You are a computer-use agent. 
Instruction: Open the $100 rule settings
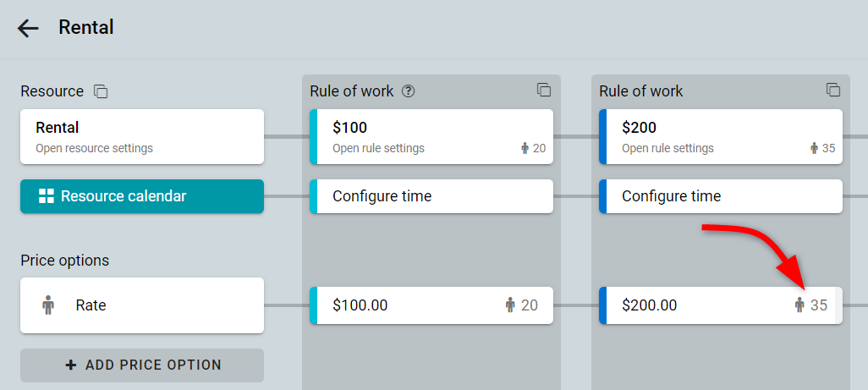point(431,137)
